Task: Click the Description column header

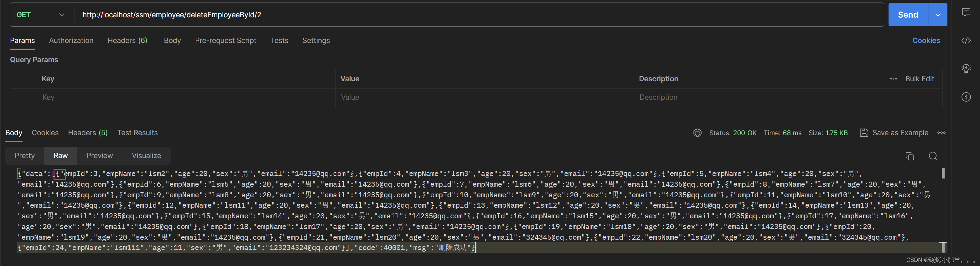Action: [x=659, y=79]
